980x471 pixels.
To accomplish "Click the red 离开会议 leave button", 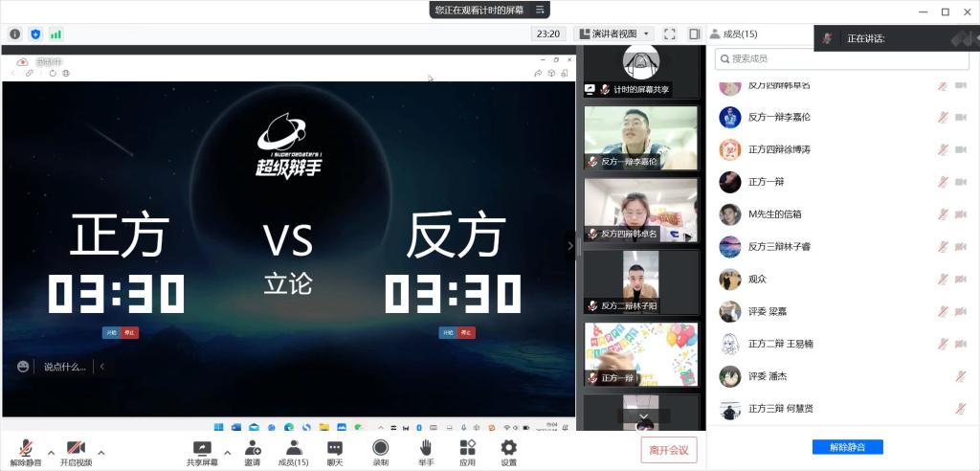I will [669, 450].
